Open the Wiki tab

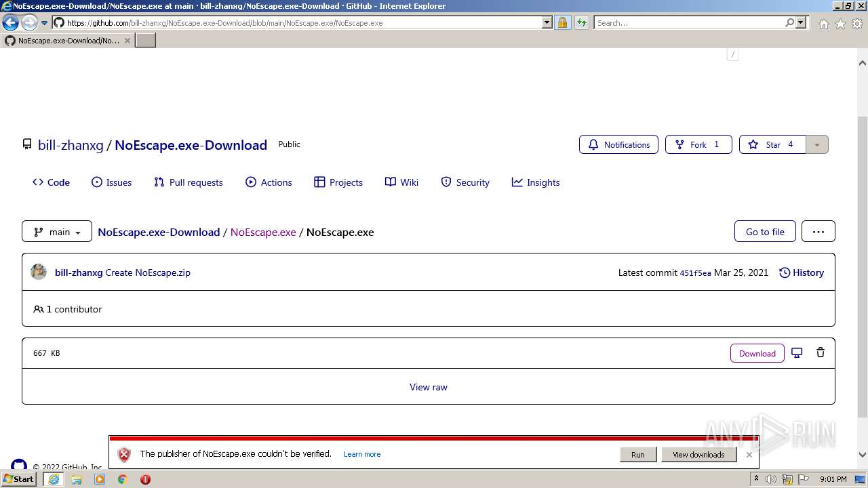point(401,182)
